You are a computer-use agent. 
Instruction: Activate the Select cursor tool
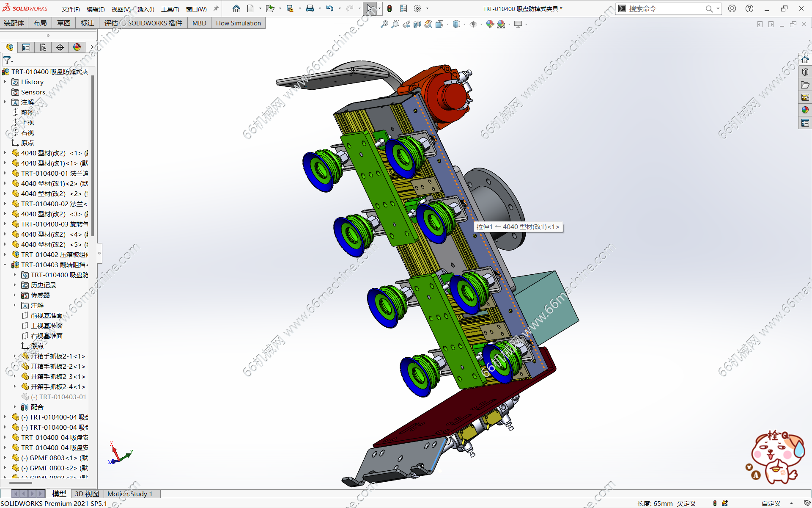click(370, 8)
